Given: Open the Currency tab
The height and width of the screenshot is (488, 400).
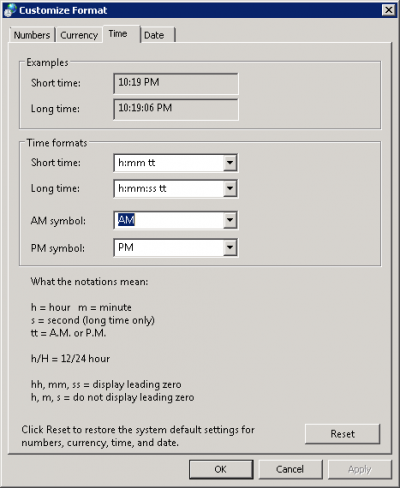Looking at the screenshot, I should point(79,35).
